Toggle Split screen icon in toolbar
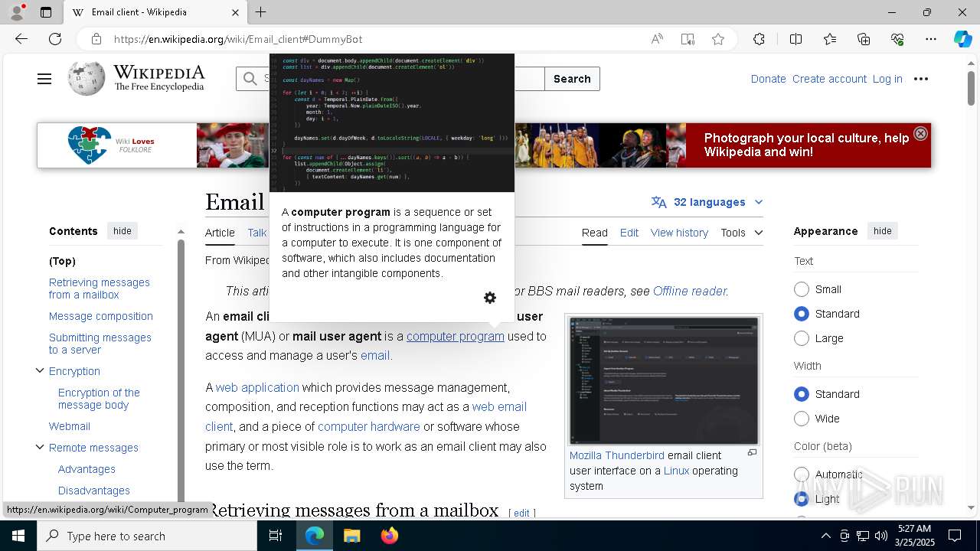This screenshot has width=980, height=551. pyautogui.click(x=795, y=39)
